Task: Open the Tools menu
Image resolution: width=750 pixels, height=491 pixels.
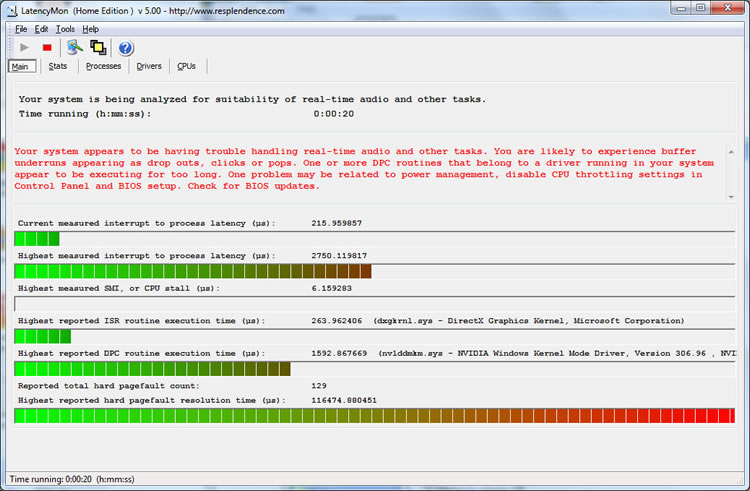Action: click(x=65, y=29)
